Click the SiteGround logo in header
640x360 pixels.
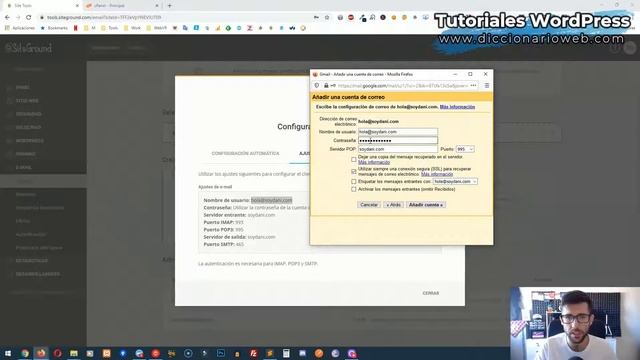click(x=29, y=48)
